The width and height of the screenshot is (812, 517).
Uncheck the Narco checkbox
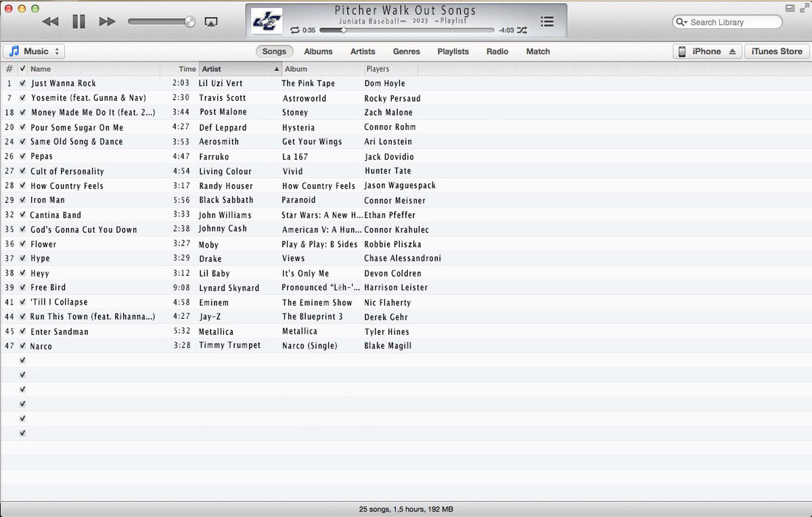point(22,346)
